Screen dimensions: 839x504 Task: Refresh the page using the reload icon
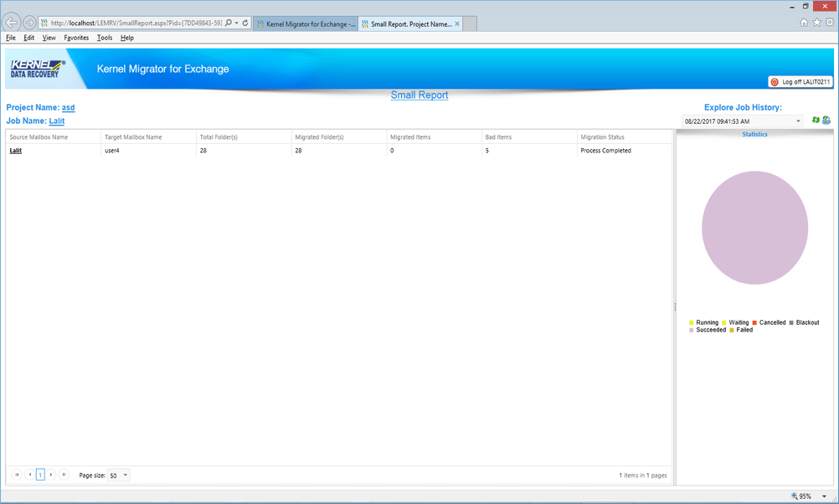[245, 23]
